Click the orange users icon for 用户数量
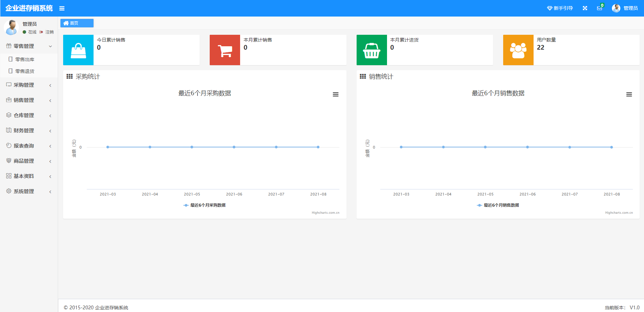 (518, 50)
